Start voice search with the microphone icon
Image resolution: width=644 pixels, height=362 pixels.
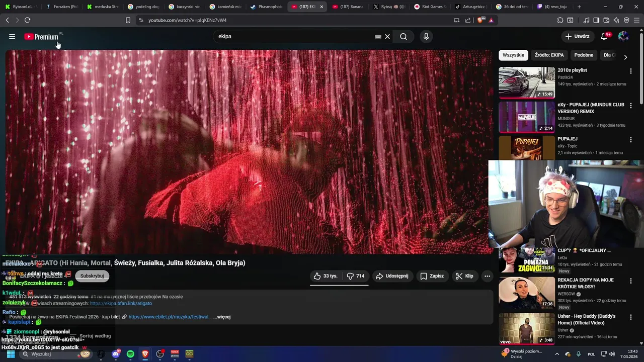(x=426, y=36)
